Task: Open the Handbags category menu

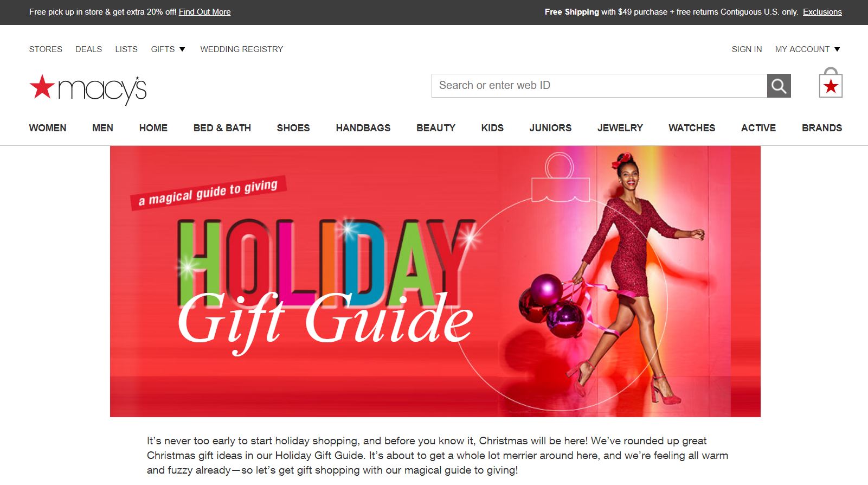Action: [x=363, y=128]
